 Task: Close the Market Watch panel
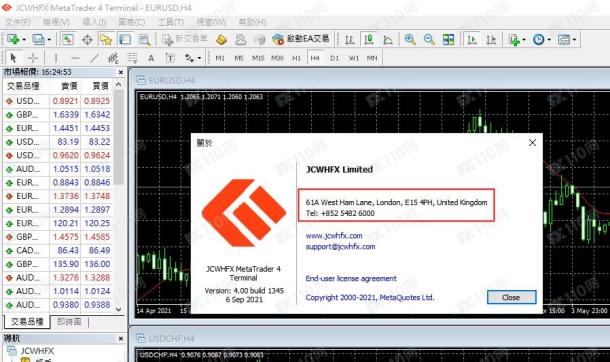(121, 72)
